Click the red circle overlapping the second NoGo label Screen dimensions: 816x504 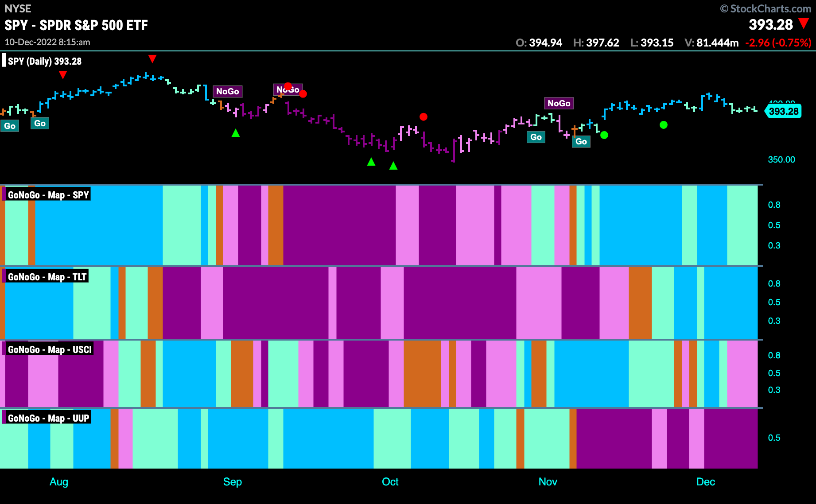(x=288, y=86)
